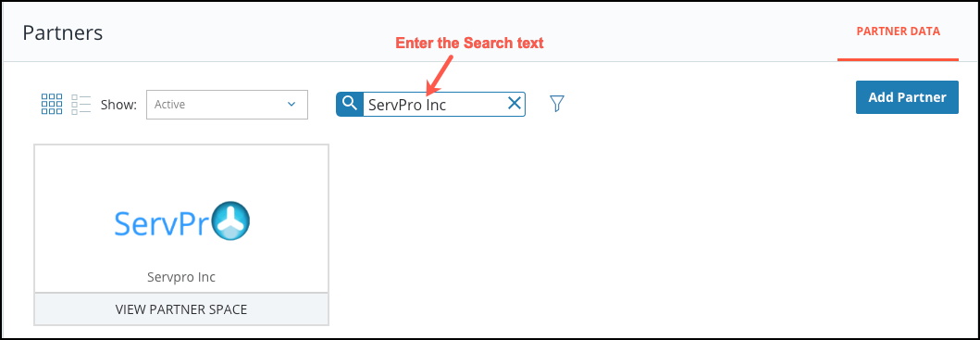This screenshot has height=340, width=980.
Task: Click the Show: label
Action: click(x=118, y=105)
